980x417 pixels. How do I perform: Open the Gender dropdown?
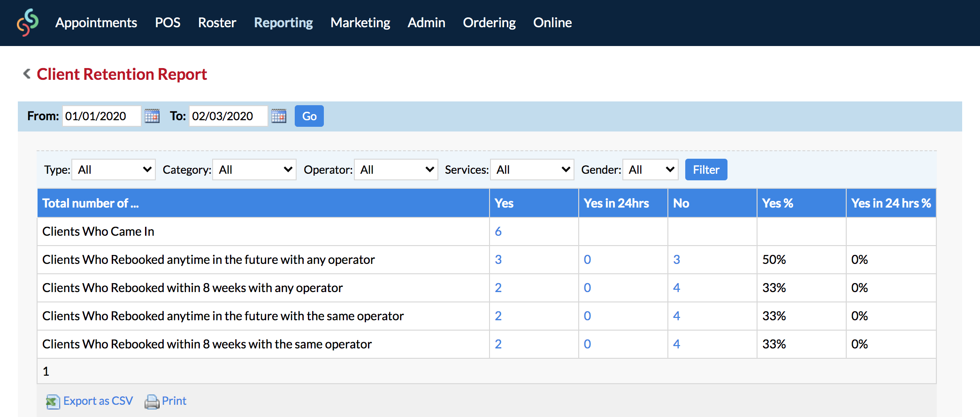click(x=651, y=170)
